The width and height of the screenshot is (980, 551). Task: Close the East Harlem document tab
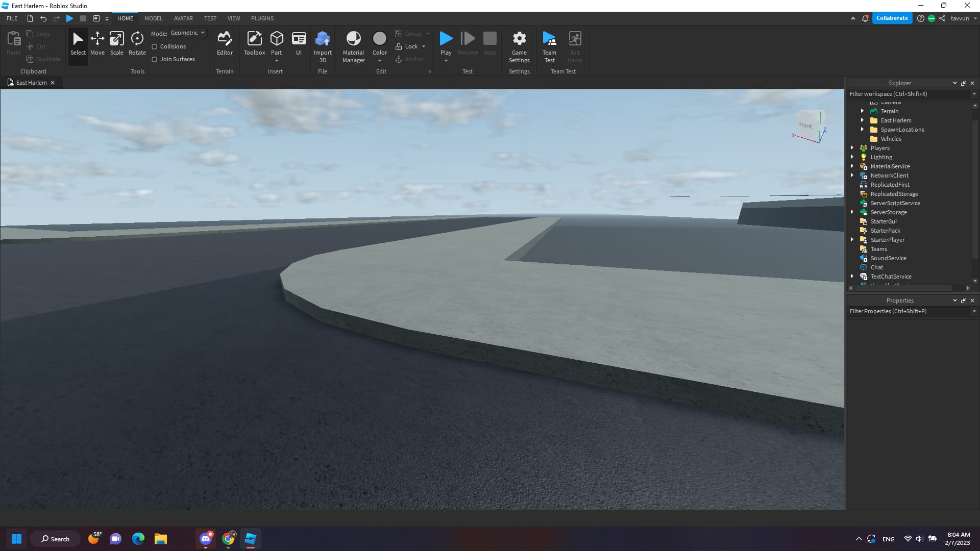point(53,83)
